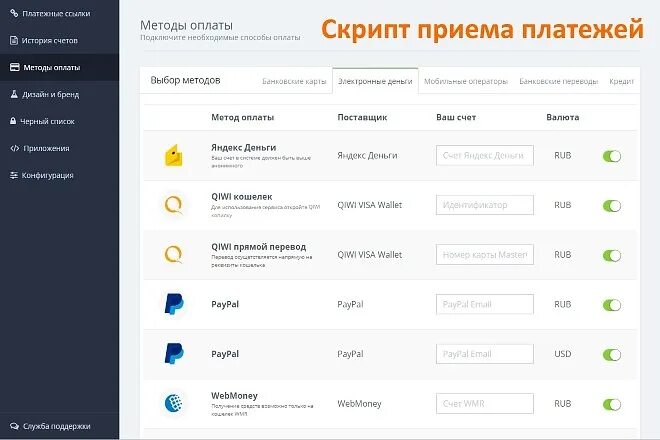Click the Яндекс Деньги method name
This screenshot has width=660, height=440.
(x=244, y=147)
